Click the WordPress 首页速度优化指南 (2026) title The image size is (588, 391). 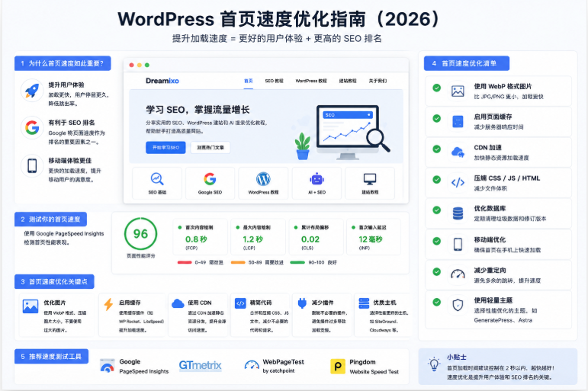[x=279, y=19]
